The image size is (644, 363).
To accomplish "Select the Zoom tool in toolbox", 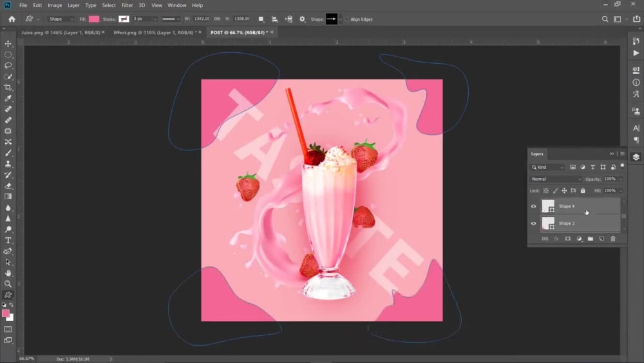I will point(8,284).
